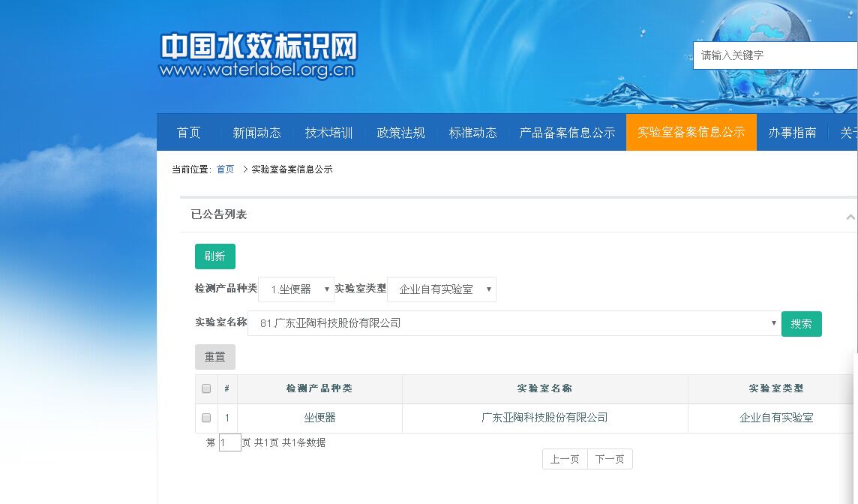The image size is (858, 504).
Task: Open 标准动态 navigation item
Action: (472, 133)
